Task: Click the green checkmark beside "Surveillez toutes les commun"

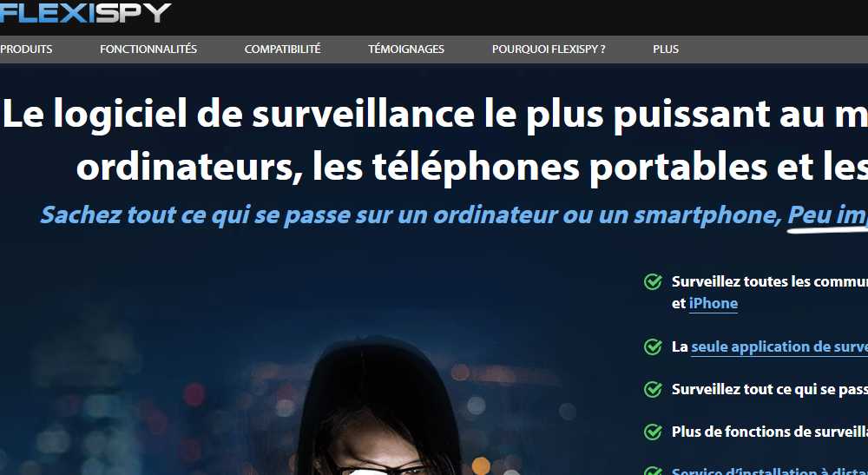Action: click(x=654, y=282)
